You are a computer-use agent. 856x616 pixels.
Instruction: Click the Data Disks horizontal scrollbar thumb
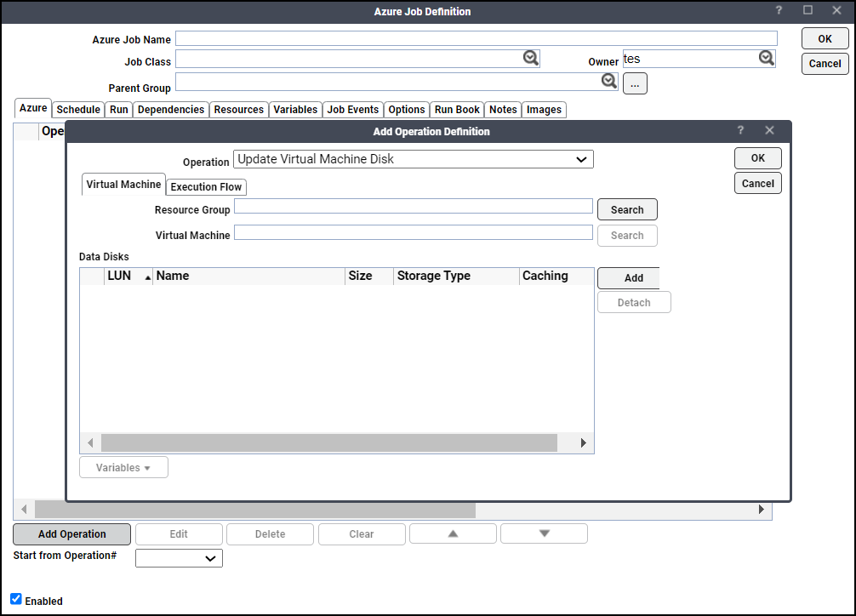click(329, 443)
